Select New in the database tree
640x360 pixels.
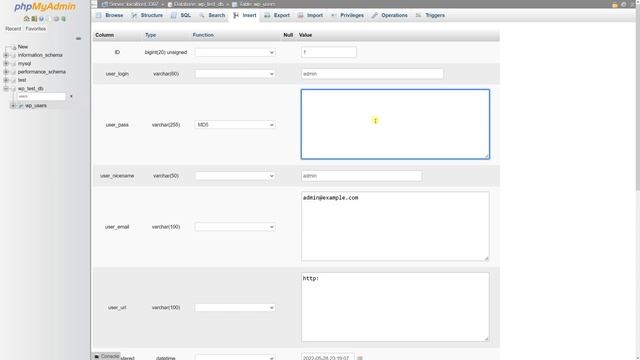23,47
